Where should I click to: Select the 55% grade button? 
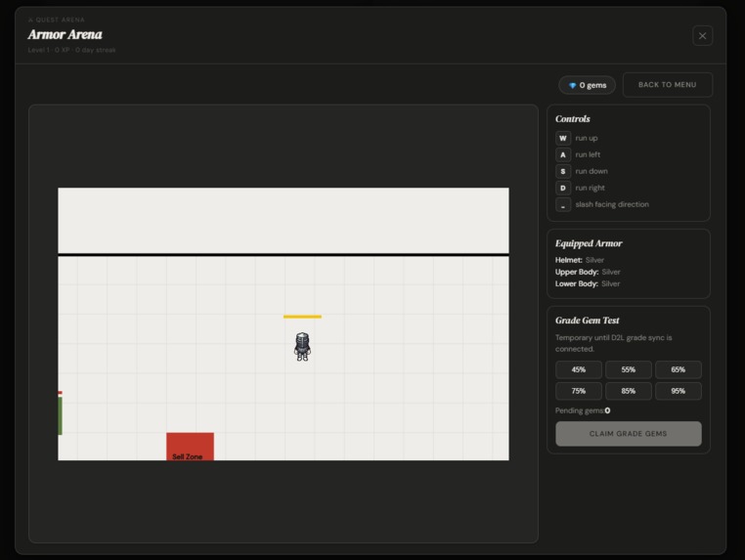pyautogui.click(x=628, y=369)
